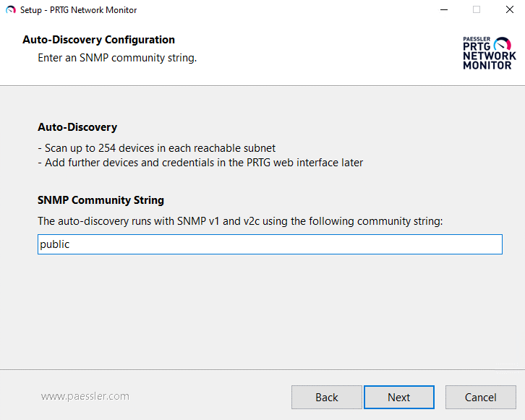Image resolution: width=525 pixels, height=420 pixels.
Task: Click the 'Add further devices and credentials' line
Action: coord(200,162)
